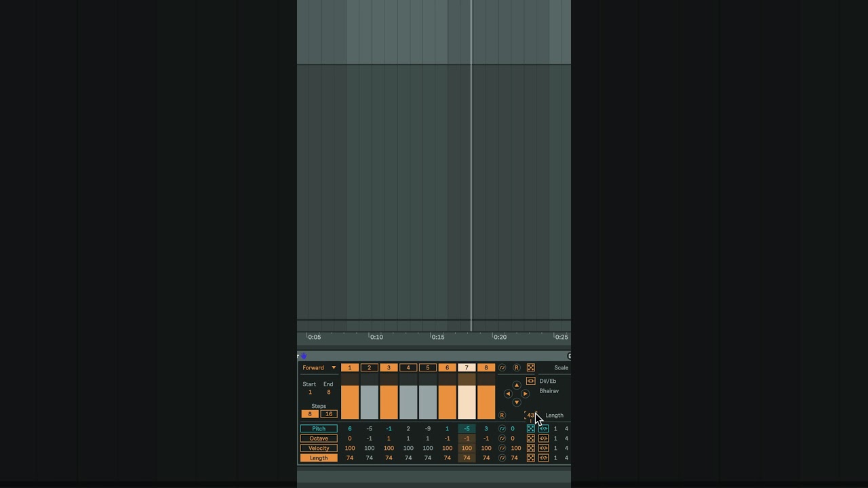The image size is (868, 488).
Task: Click the right arrow shift button
Action: (525, 394)
